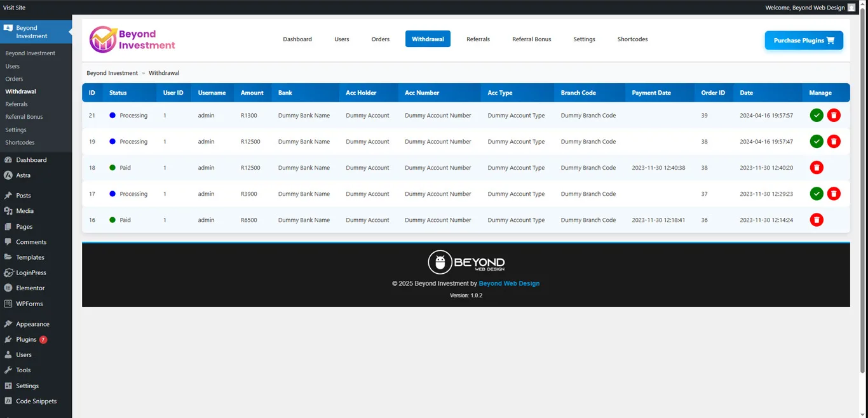868x418 pixels.
Task: Open Referrals submenu in sidebar
Action: click(x=17, y=104)
